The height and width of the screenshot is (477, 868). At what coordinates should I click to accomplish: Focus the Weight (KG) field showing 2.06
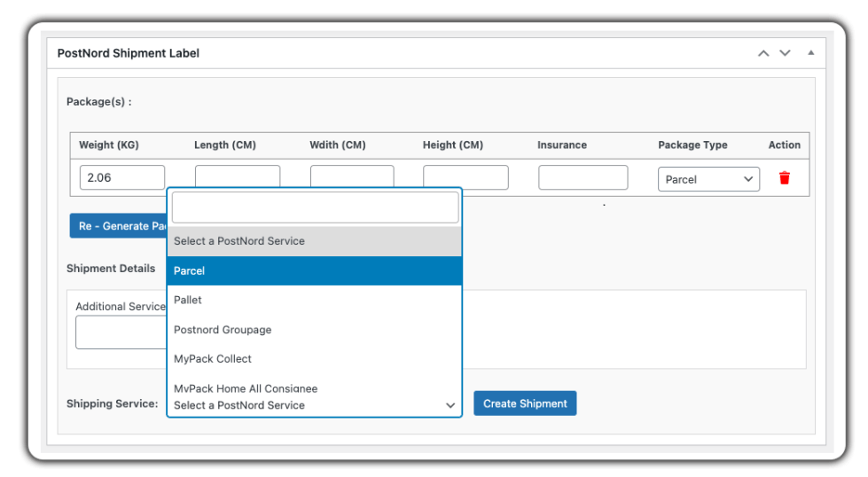(x=122, y=177)
